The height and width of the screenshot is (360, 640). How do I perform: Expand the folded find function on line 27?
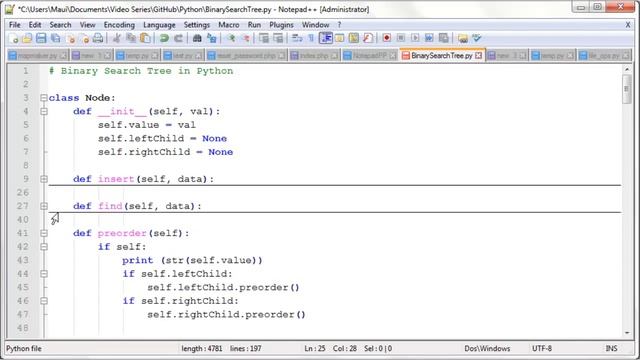tap(44, 206)
